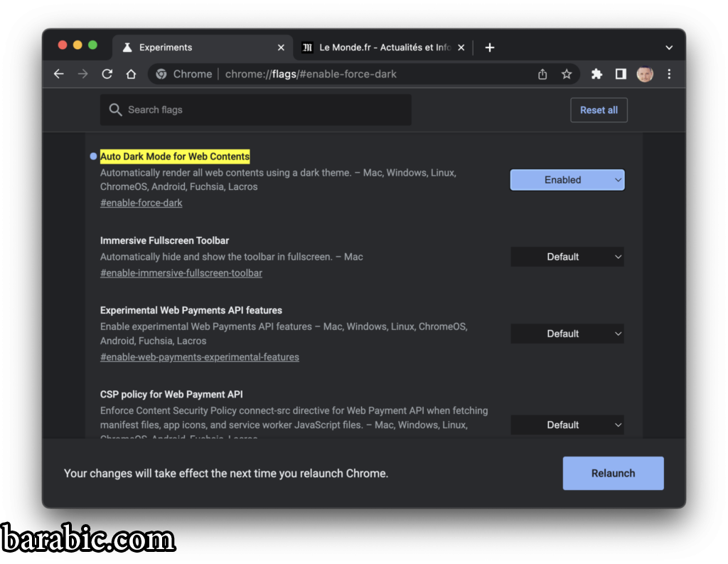Click the red close window button

click(x=63, y=45)
